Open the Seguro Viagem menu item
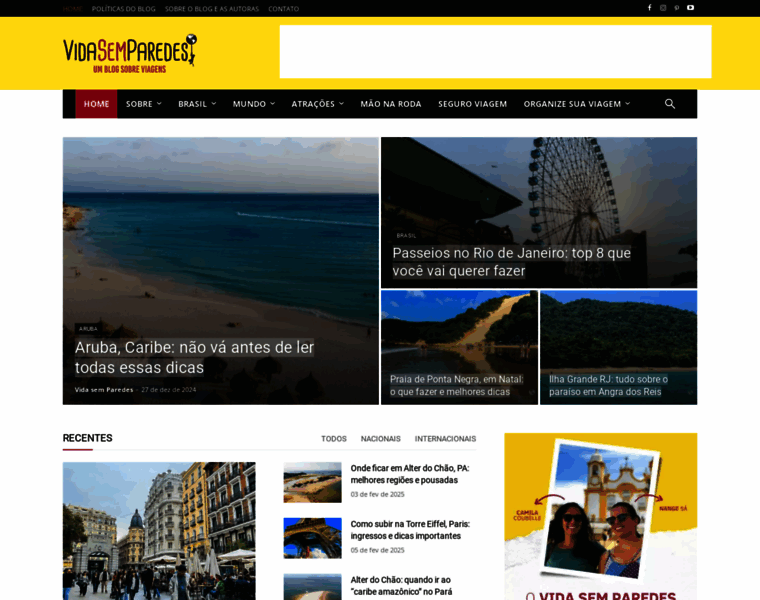760x600 pixels. click(473, 104)
